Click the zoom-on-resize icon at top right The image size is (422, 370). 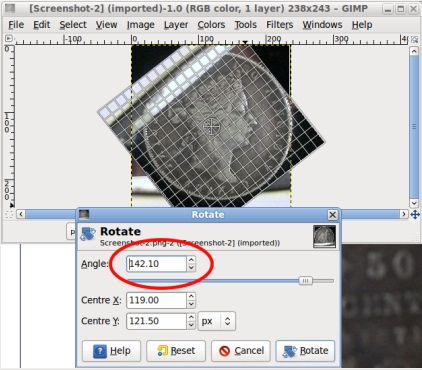click(x=414, y=40)
